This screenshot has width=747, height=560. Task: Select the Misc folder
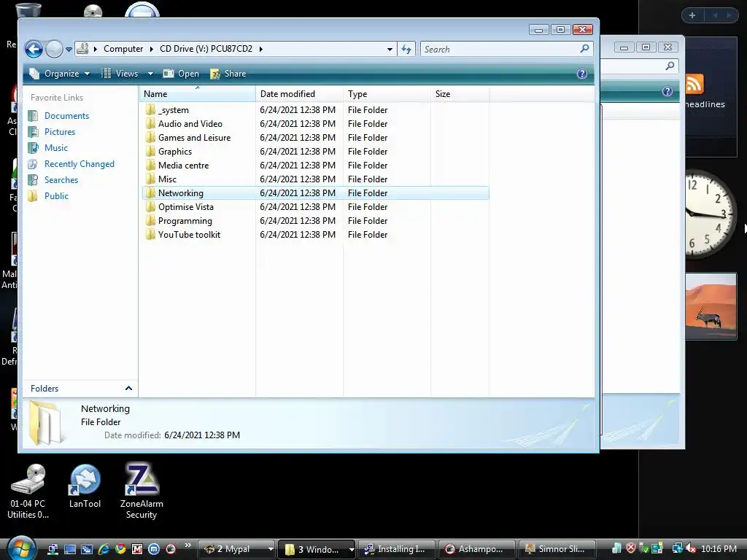tap(167, 179)
